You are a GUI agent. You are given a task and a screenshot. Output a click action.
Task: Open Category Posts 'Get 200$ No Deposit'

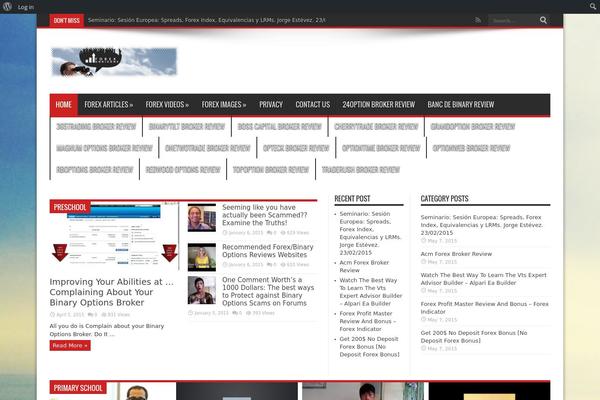(x=474, y=337)
